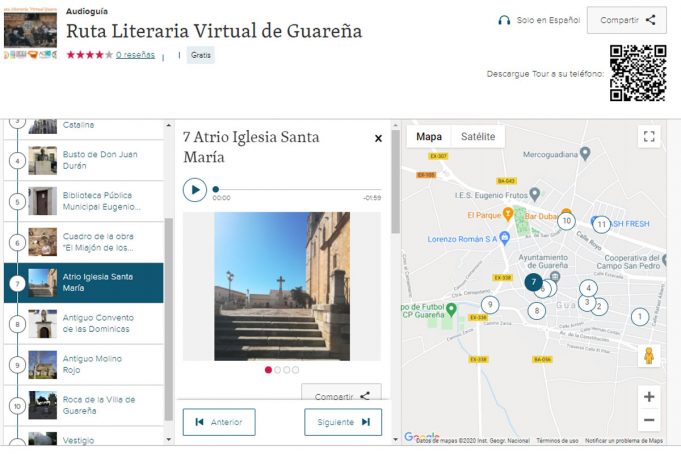Select the second image carousel dot
The image size is (681, 454).
[278, 370]
